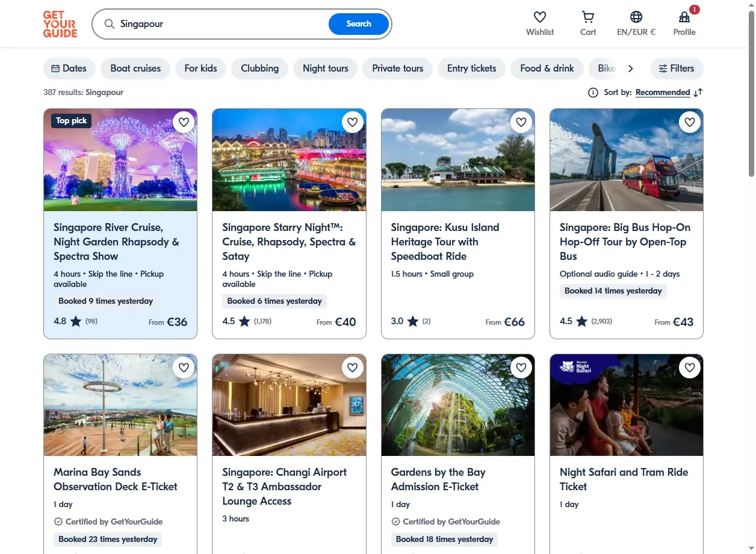
Task: Save Night Safari and Tram Ride to wishlist
Action: (x=690, y=367)
